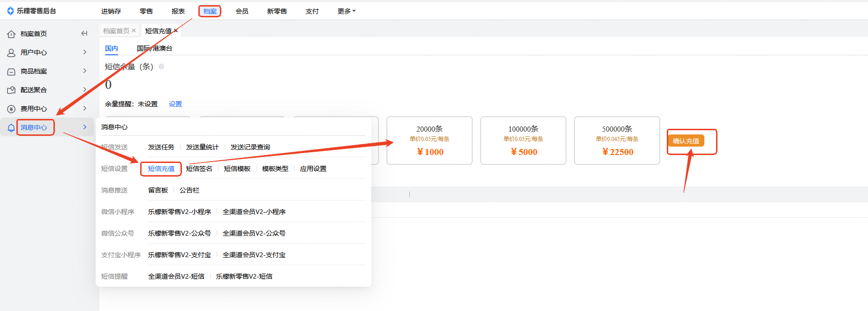868x311 pixels.
Task: Click the 用户中心 person icon
Action: click(x=11, y=52)
